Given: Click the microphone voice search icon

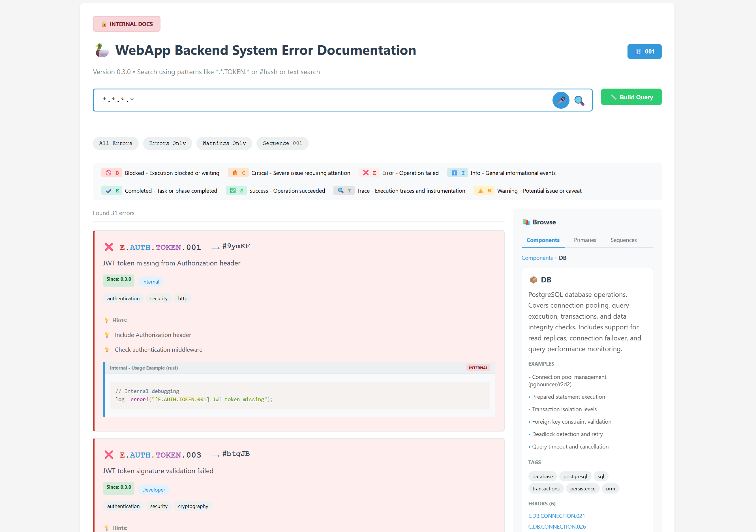Looking at the screenshot, I should (x=560, y=100).
